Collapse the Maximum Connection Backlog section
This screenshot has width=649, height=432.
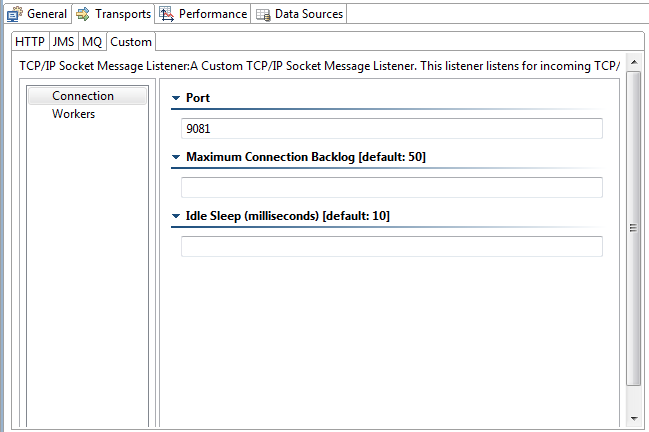click(x=176, y=157)
